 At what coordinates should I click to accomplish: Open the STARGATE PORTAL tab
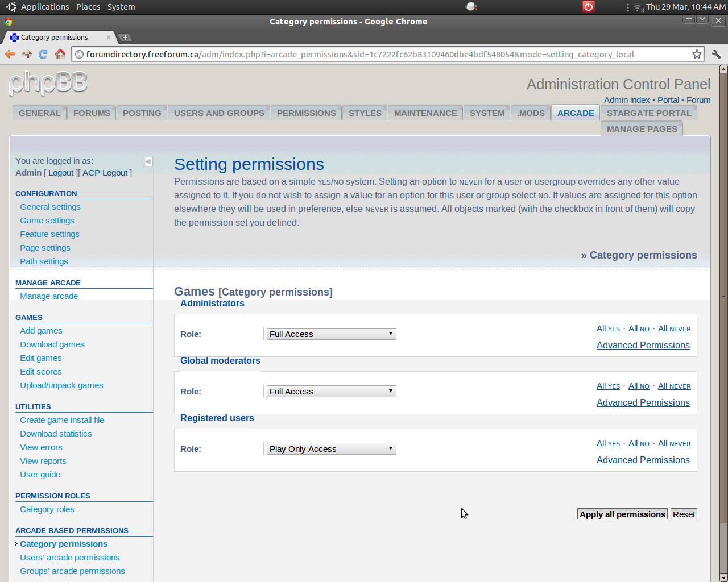649,113
